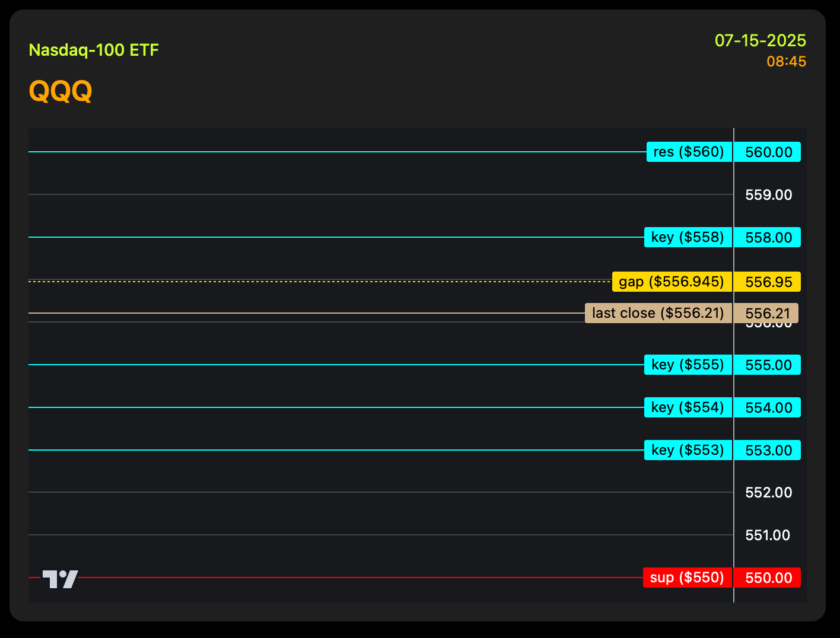Viewport: 840px width, 638px height.
Task: Click the 552.00 price axis value
Action: pos(769,492)
